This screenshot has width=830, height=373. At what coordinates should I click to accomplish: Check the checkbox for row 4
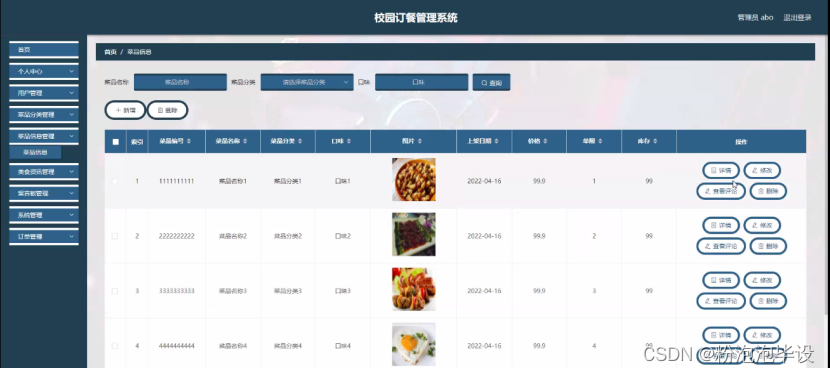click(x=115, y=346)
